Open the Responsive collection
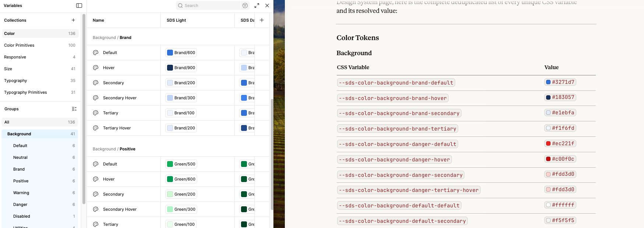This screenshot has width=644, height=228. tap(40, 57)
